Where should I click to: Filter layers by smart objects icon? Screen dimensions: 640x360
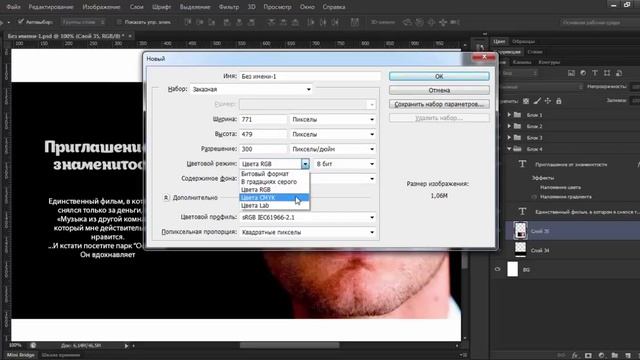(x=619, y=73)
